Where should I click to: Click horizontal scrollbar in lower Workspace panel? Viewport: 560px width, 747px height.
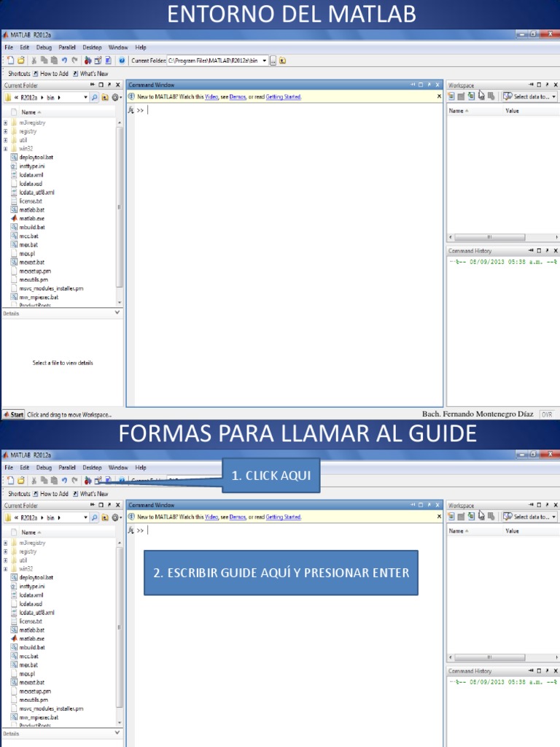point(489,657)
